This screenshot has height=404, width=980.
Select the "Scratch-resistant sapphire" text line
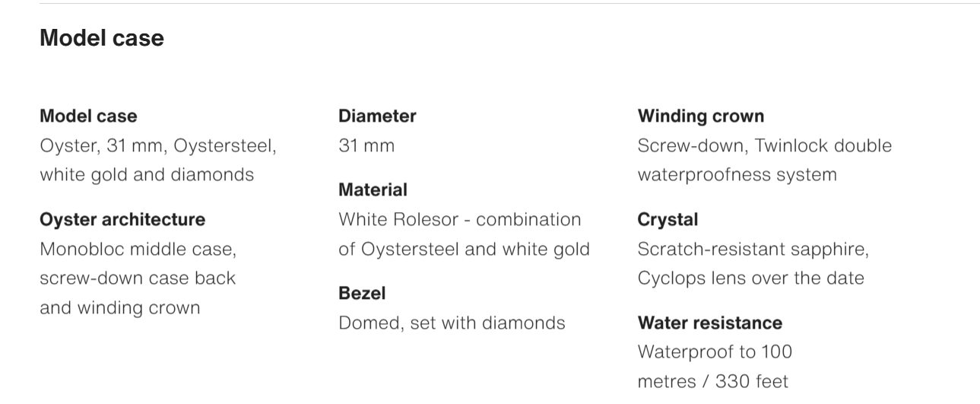[x=753, y=249]
